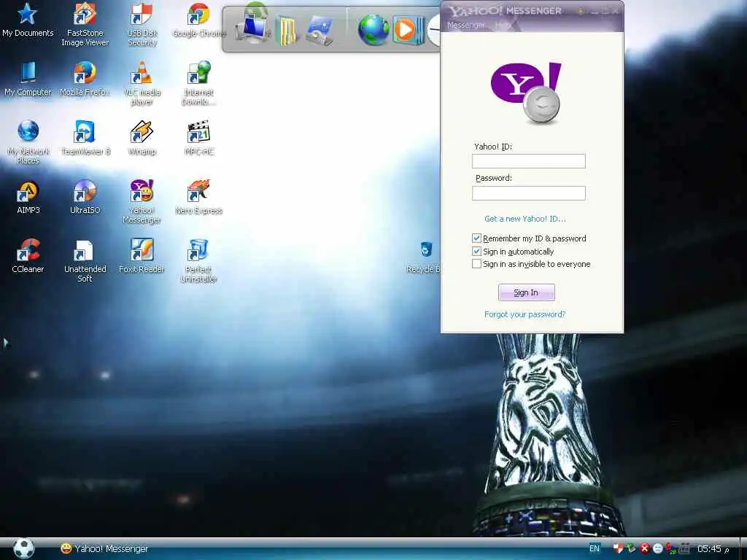Select the UltraISO shortcut
Image resolution: width=747 pixels, height=560 pixels.
click(x=85, y=197)
